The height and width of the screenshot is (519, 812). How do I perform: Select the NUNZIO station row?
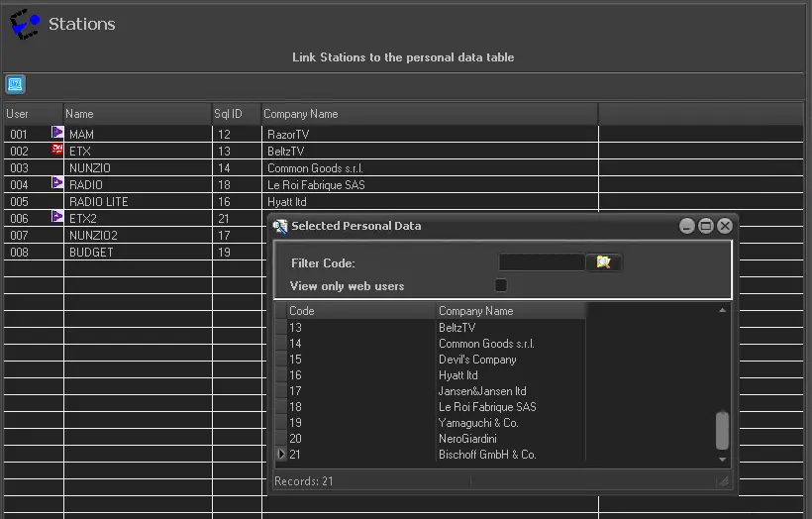(90, 168)
